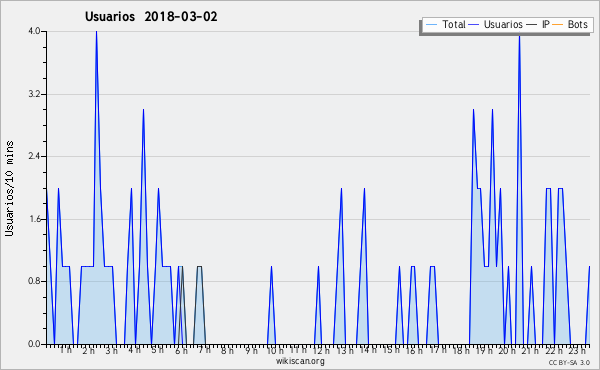The width and height of the screenshot is (600, 370).
Task: Click the '3 h' x-axis label
Action: click(x=111, y=351)
